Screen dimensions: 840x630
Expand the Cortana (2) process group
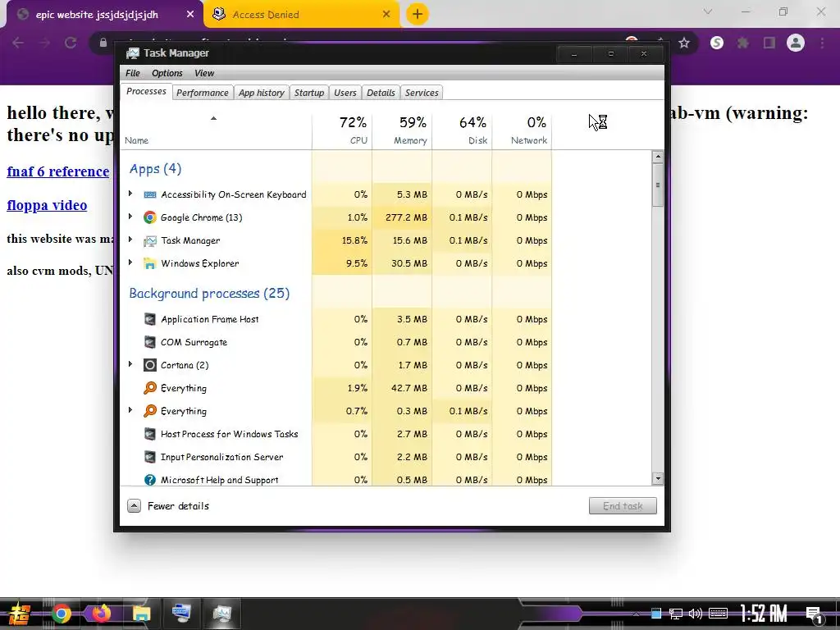130,364
